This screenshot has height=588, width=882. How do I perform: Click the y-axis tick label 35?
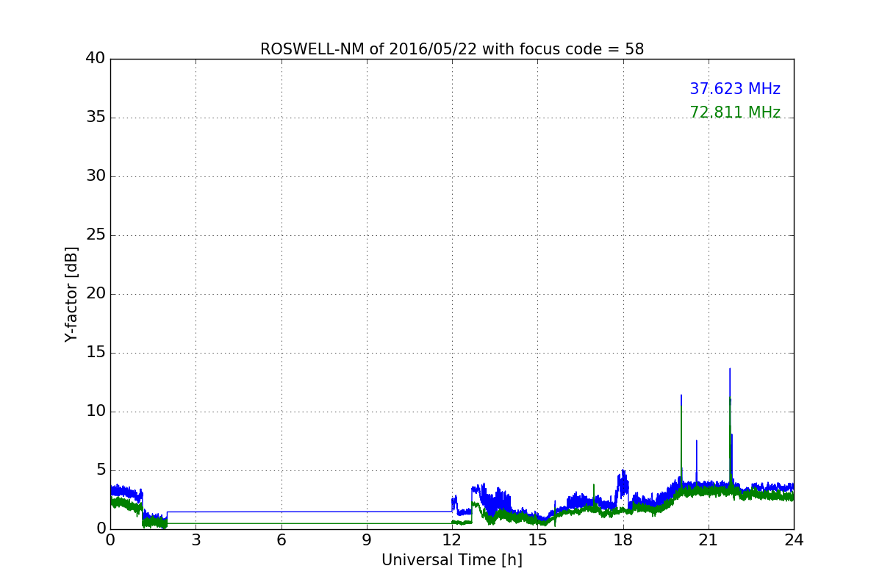[x=96, y=118]
